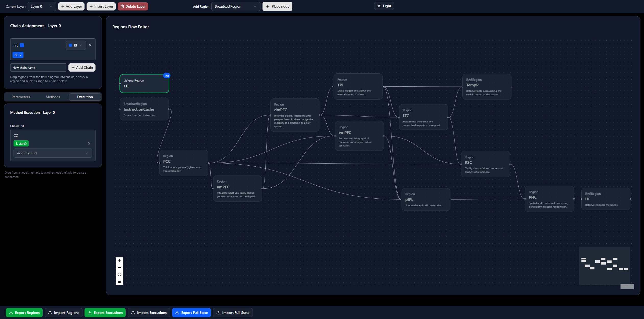This screenshot has height=319, width=644.
Task: Click the right pip of HF node
Action: pyautogui.click(x=630, y=199)
